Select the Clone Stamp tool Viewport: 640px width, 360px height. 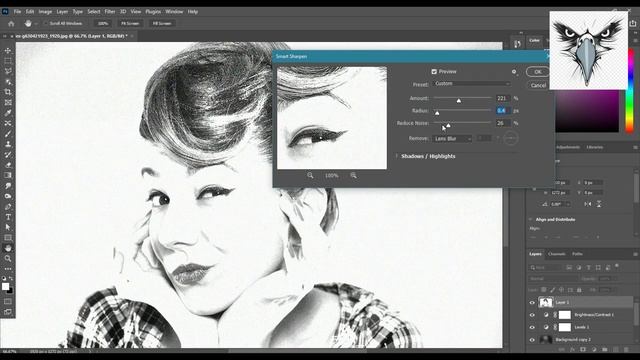point(8,144)
